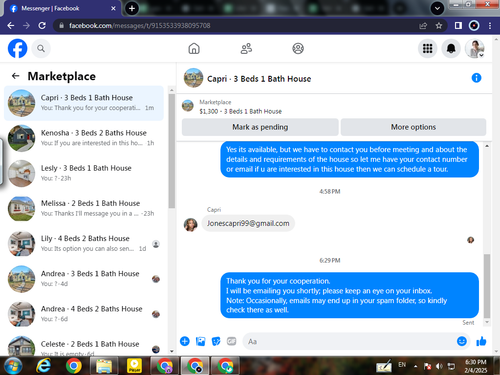Open the volume speaker tray icon
Image resolution: width=500 pixels, height=375 pixels.
coord(439,366)
